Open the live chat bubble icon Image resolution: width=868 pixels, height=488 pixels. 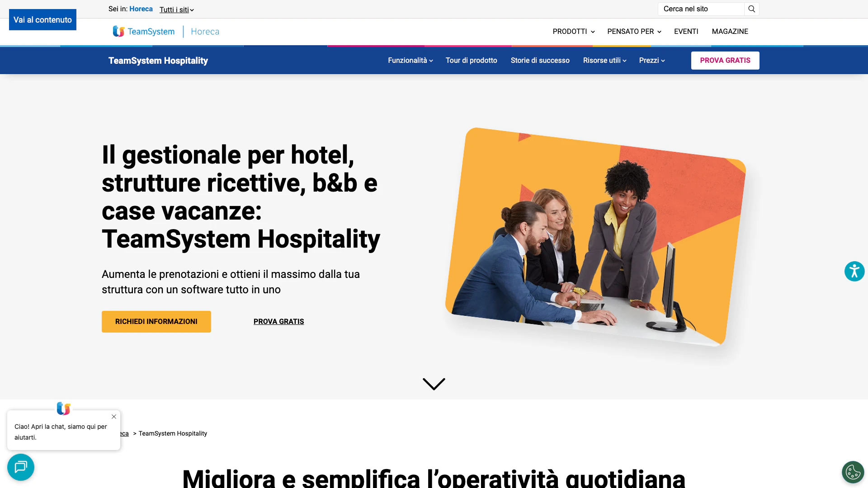pos(21,467)
